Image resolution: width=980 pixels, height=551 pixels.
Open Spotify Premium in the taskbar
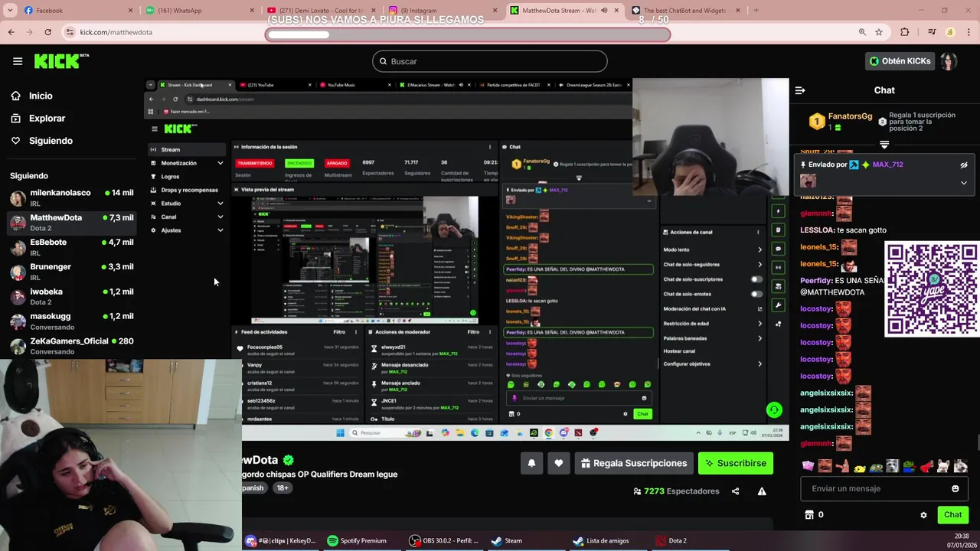click(x=357, y=541)
